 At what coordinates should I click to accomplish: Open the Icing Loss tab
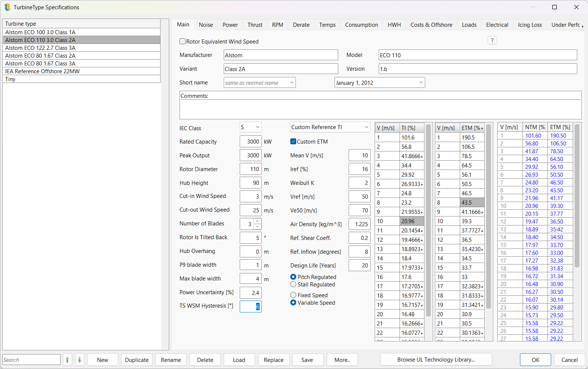coord(530,25)
